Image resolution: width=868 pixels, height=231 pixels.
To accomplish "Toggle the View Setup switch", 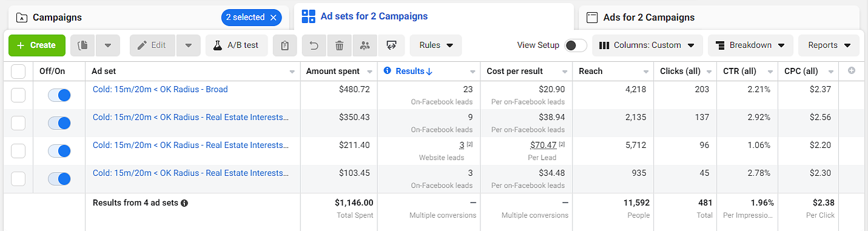I will click(x=576, y=45).
